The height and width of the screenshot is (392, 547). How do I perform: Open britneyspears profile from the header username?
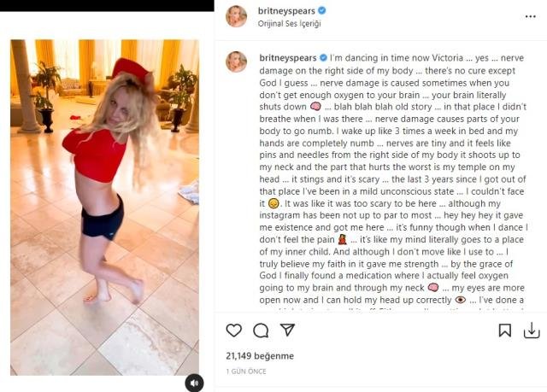286,11
